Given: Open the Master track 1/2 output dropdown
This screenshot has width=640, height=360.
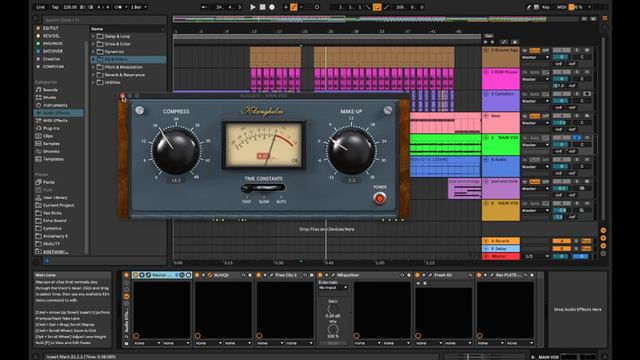Looking at the screenshot, I should tap(535, 256).
